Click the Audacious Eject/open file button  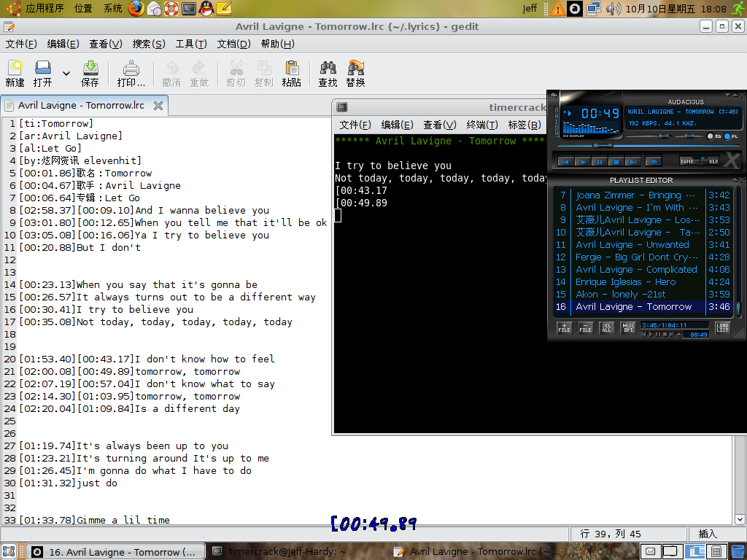tap(654, 162)
